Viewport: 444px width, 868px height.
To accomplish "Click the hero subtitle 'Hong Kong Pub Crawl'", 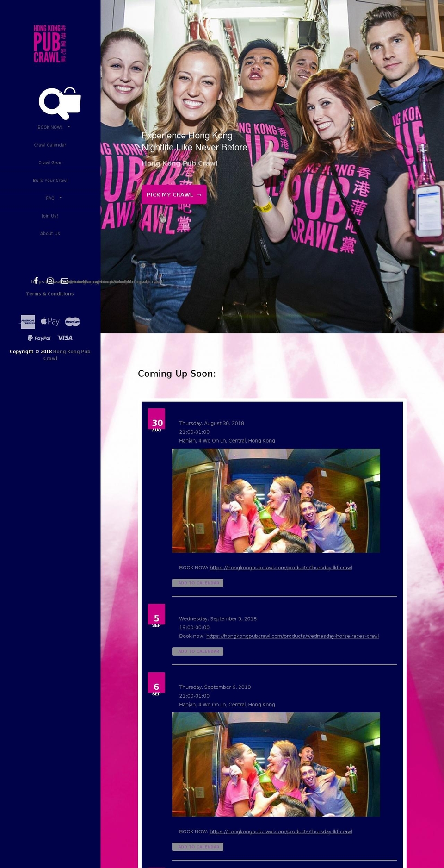I will click(x=179, y=163).
